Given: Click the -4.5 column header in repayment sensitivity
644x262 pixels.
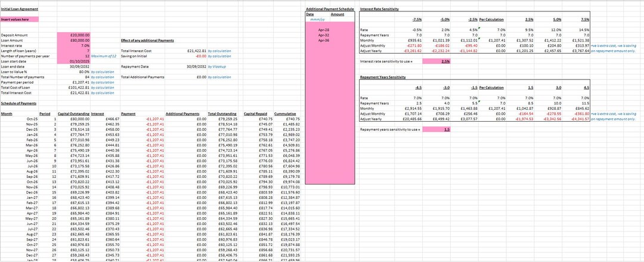Looking at the screenshot, I should coord(419,87).
